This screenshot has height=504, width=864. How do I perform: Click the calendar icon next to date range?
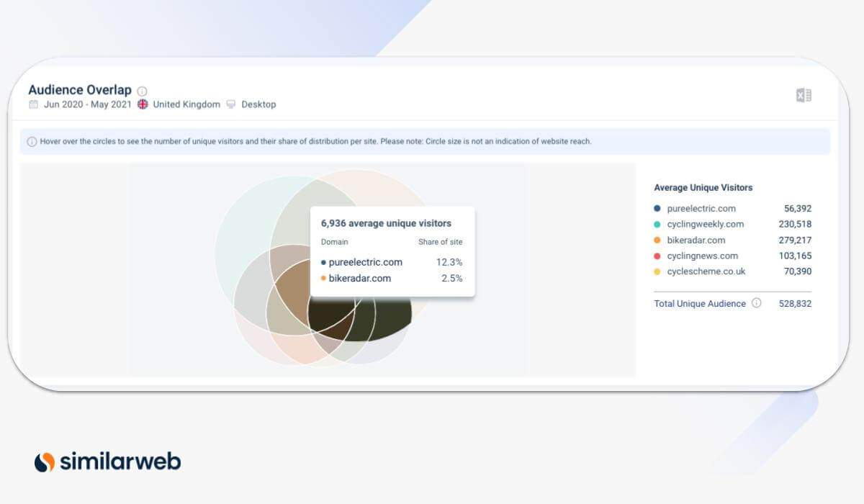33,104
